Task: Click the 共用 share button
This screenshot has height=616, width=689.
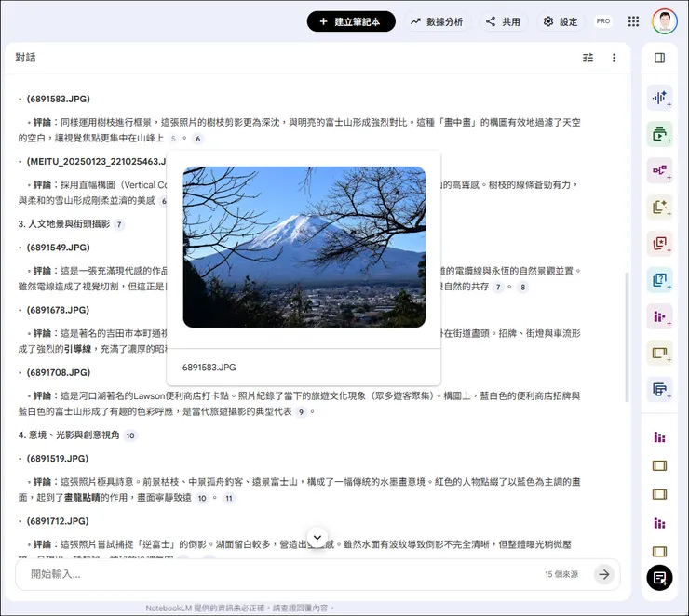Action: point(503,21)
